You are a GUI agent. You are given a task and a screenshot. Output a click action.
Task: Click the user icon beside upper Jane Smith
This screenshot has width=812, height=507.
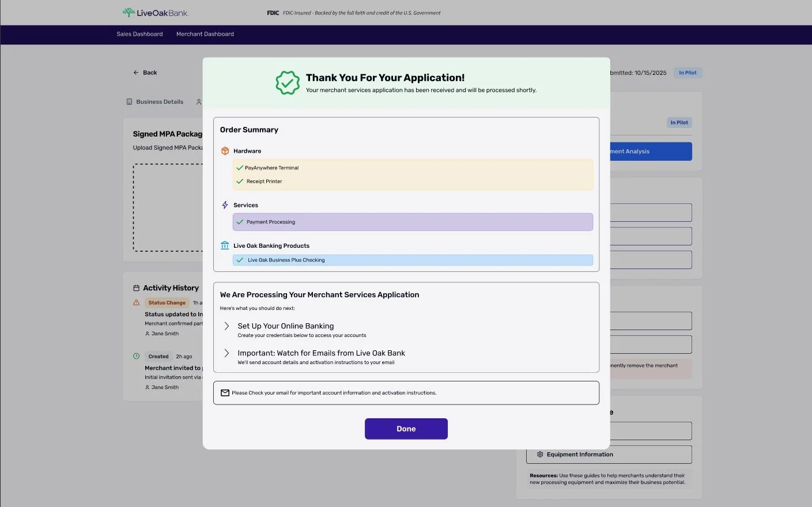pyautogui.click(x=147, y=334)
